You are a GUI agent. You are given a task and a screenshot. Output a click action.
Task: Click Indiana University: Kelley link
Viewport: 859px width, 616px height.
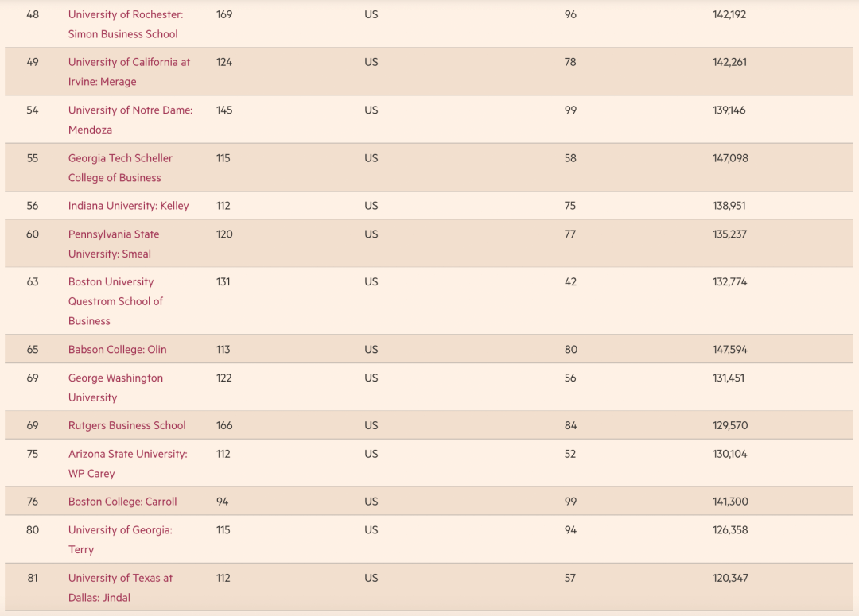click(x=128, y=206)
